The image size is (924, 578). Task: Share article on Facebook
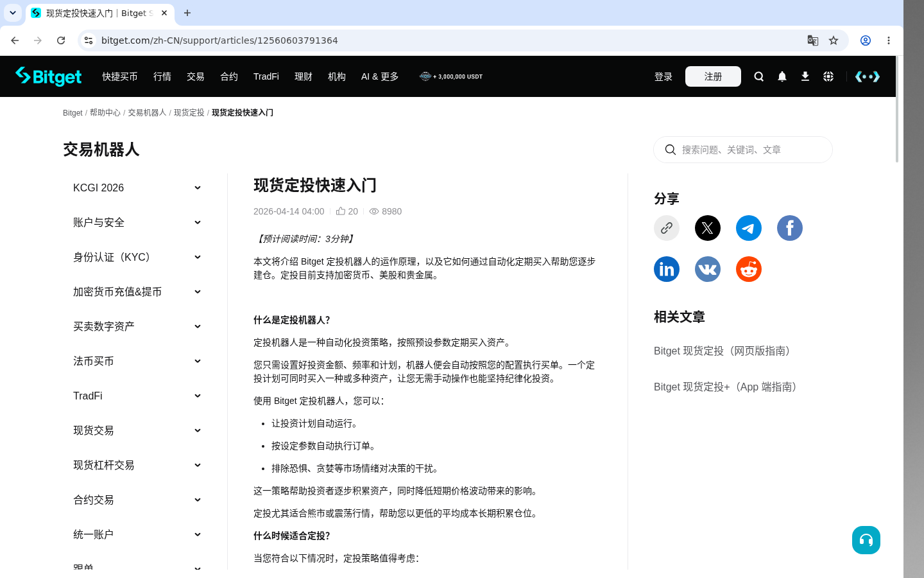click(790, 228)
